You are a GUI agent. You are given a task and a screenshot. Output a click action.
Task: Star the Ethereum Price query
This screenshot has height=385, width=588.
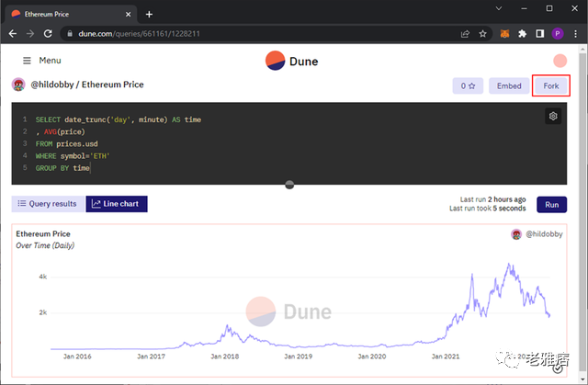[x=468, y=85]
